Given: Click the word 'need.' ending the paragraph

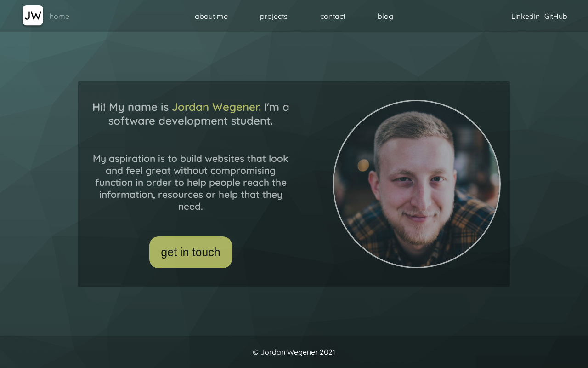Looking at the screenshot, I should (x=191, y=207).
